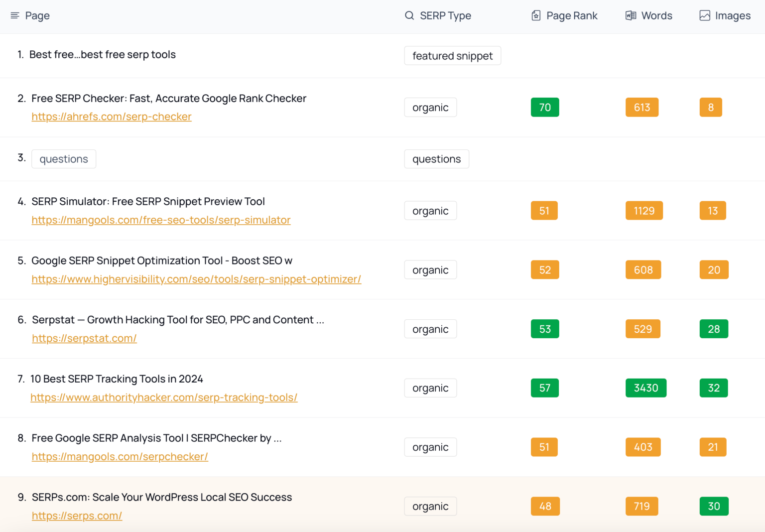Click the green Words 3430 badge
Viewport: 765px width, 532px height.
pyautogui.click(x=645, y=388)
